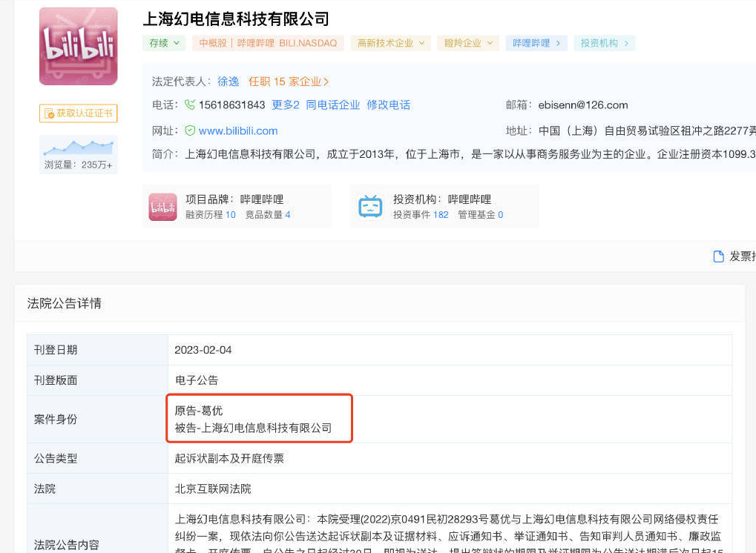
Task: Expand the 存续 status dropdown
Action: [163, 43]
